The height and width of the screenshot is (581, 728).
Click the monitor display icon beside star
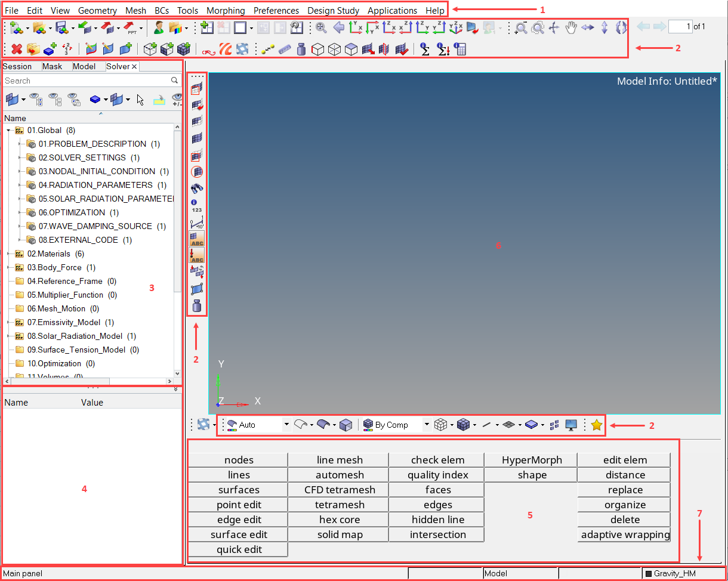[571, 425]
